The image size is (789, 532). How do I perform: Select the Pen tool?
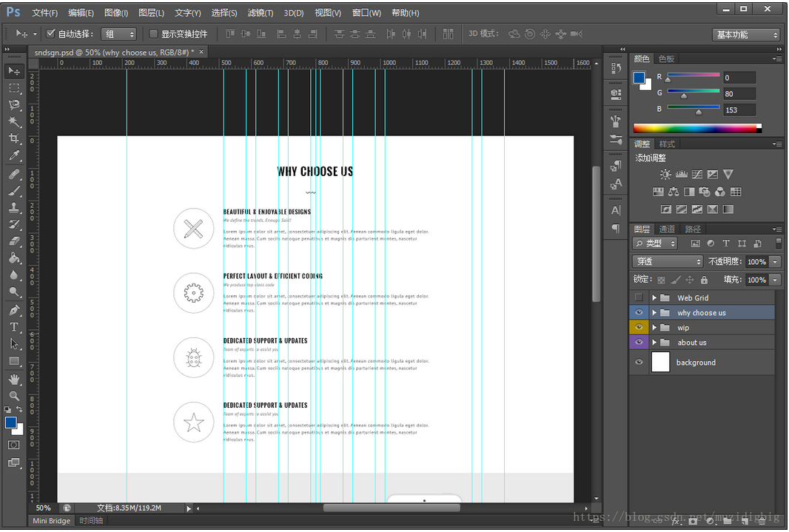coord(14,309)
